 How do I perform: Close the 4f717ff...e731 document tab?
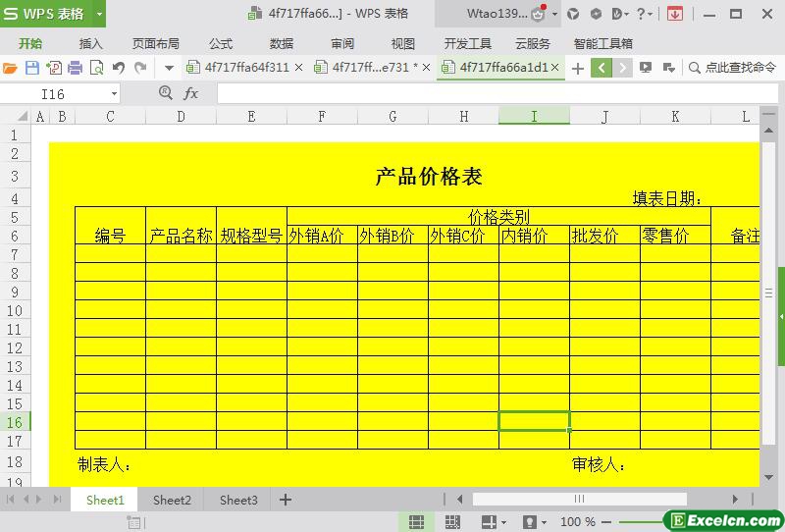(427, 67)
